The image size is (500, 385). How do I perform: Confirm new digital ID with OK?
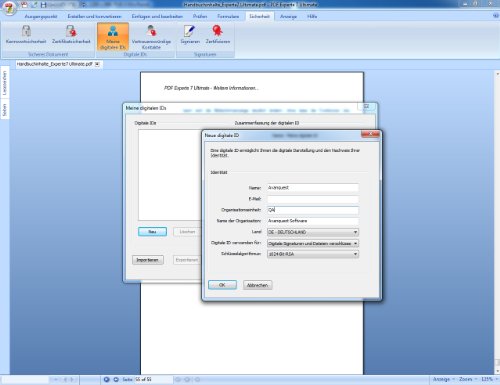coord(222,285)
